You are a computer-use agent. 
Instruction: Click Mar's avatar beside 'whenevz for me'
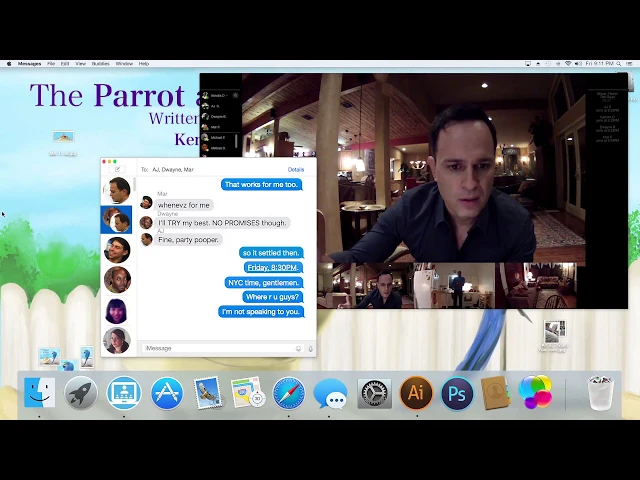click(146, 202)
